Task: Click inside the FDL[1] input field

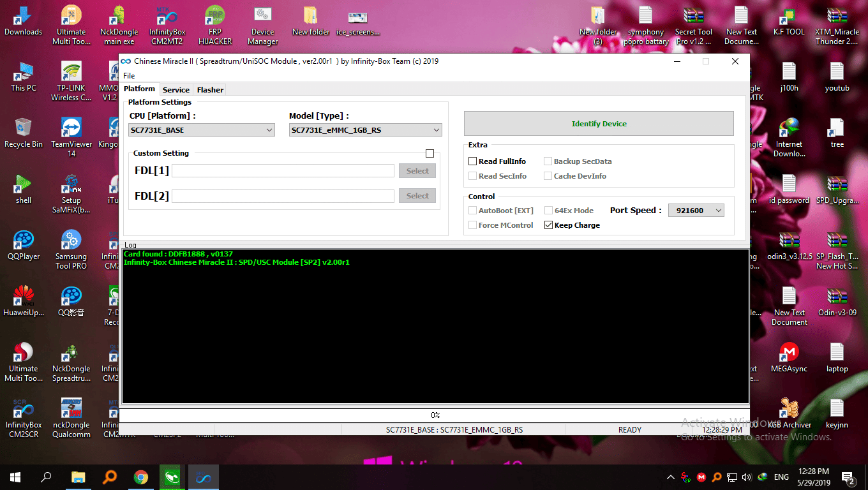Action: click(283, 171)
